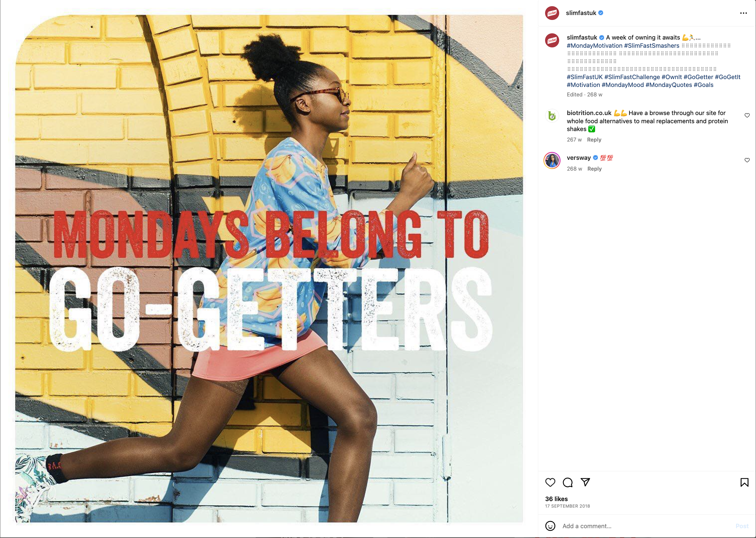The width and height of the screenshot is (756, 538).
Task: Save the post with bookmark icon
Action: tap(745, 482)
